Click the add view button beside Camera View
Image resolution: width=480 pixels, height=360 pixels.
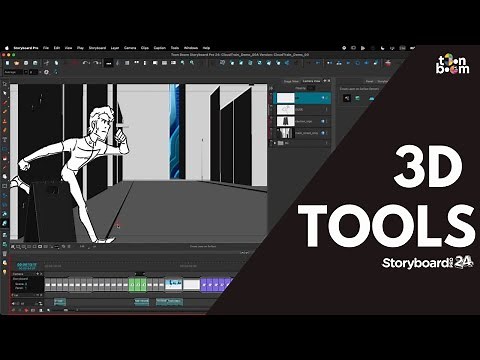tap(325, 81)
